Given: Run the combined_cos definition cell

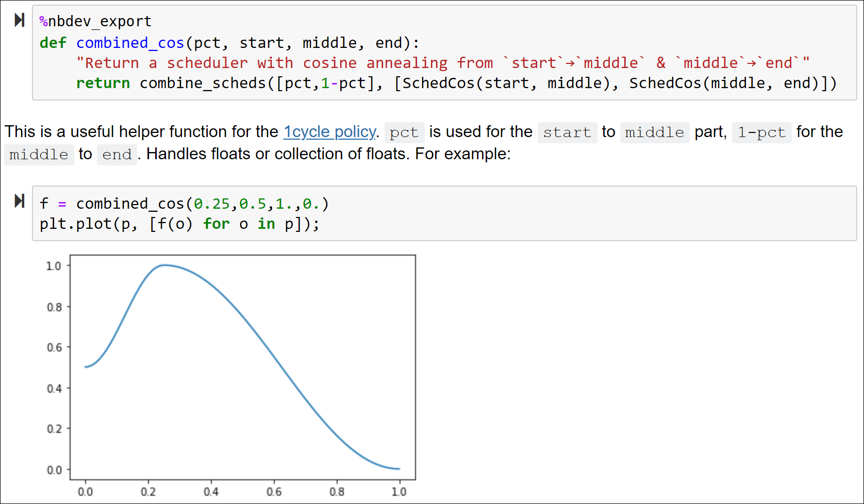Looking at the screenshot, I should pyautogui.click(x=20, y=20).
